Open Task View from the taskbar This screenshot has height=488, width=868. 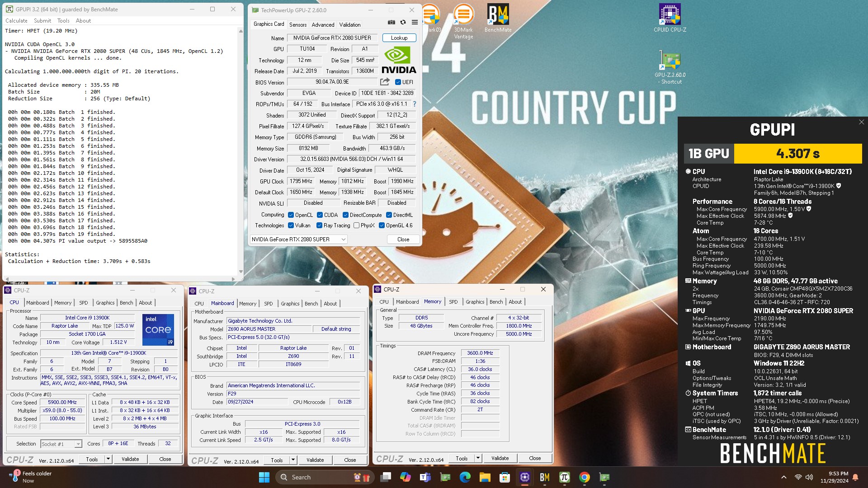[386, 477]
